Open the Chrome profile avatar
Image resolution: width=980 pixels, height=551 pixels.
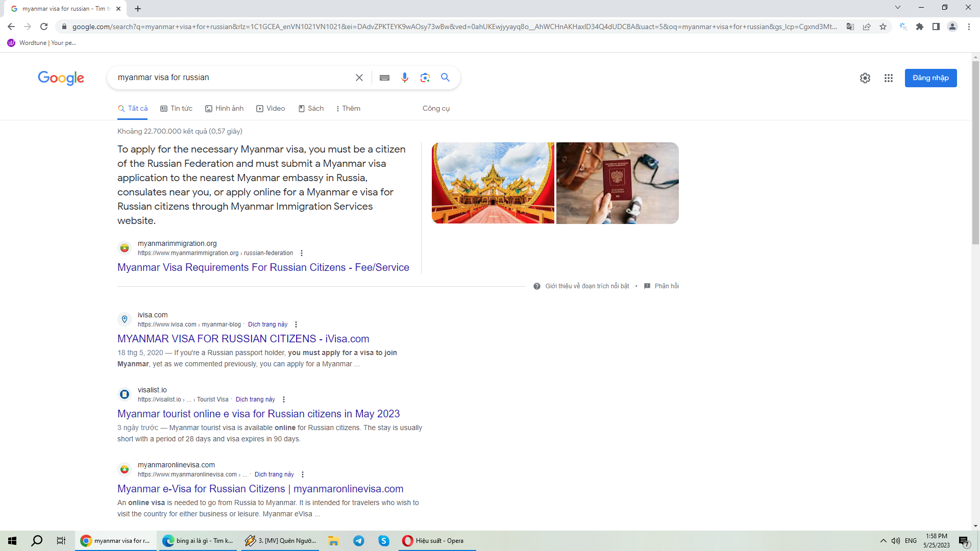pyautogui.click(x=952, y=27)
